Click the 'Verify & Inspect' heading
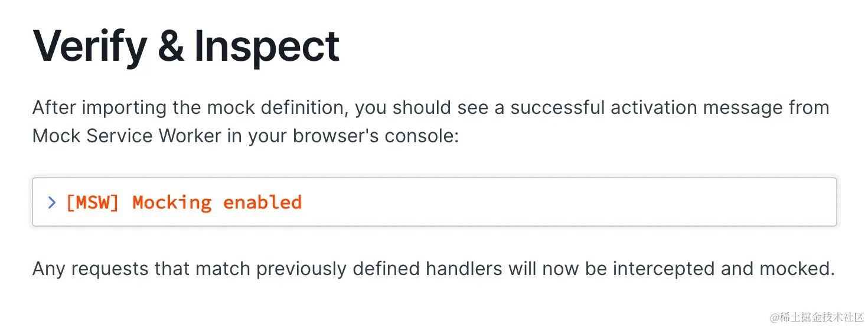 186,47
